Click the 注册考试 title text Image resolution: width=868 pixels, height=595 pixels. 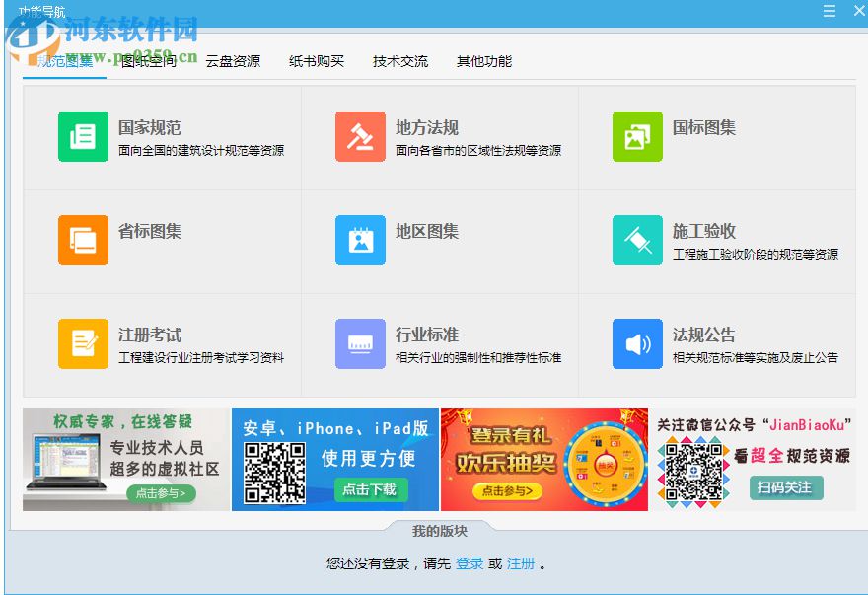[x=150, y=335]
